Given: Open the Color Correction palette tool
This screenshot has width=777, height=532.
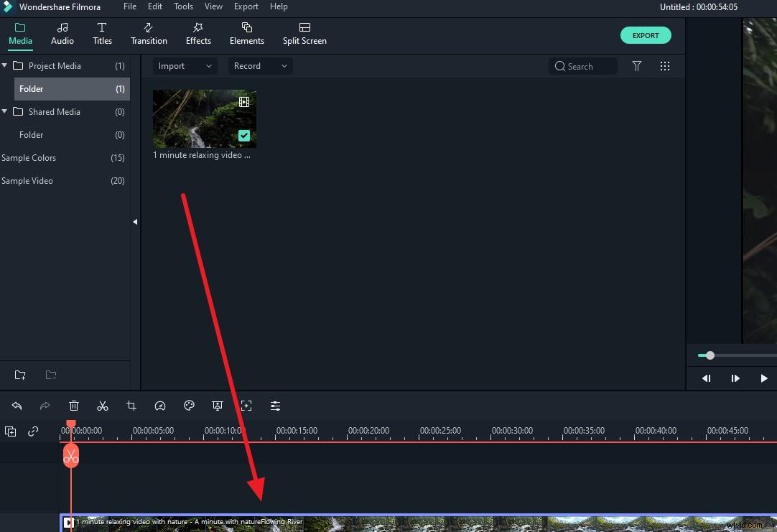Looking at the screenshot, I should [x=188, y=406].
